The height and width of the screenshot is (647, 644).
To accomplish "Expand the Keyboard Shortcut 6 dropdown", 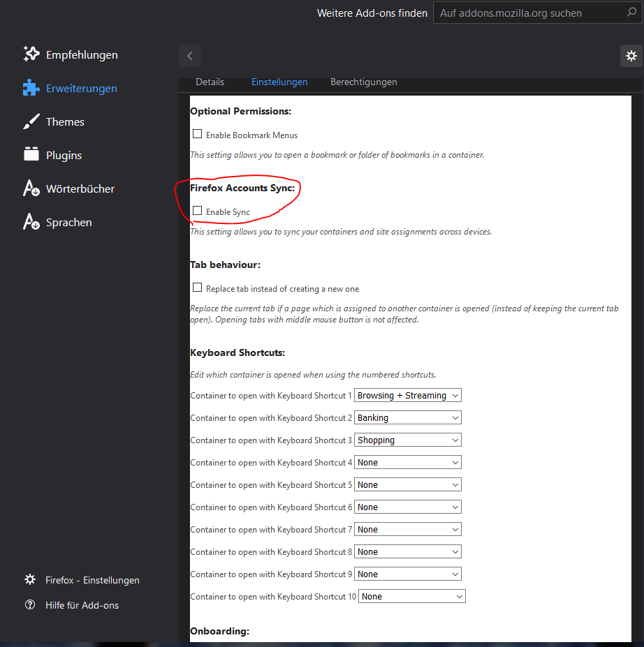I will point(408,507).
